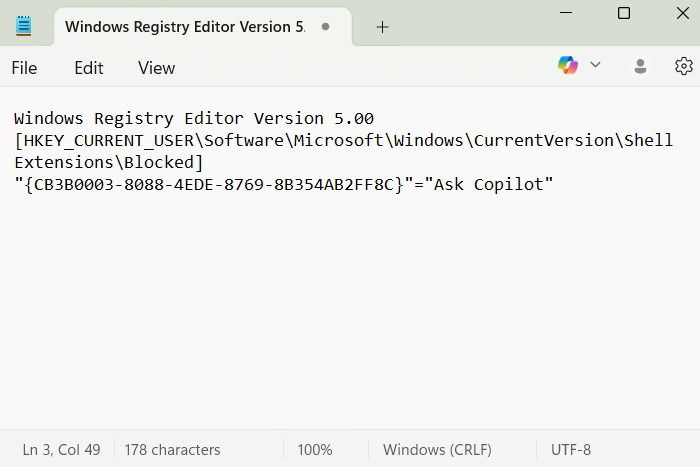700x467 pixels.
Task: Open the View menu
Action: [x=156, y=68]
